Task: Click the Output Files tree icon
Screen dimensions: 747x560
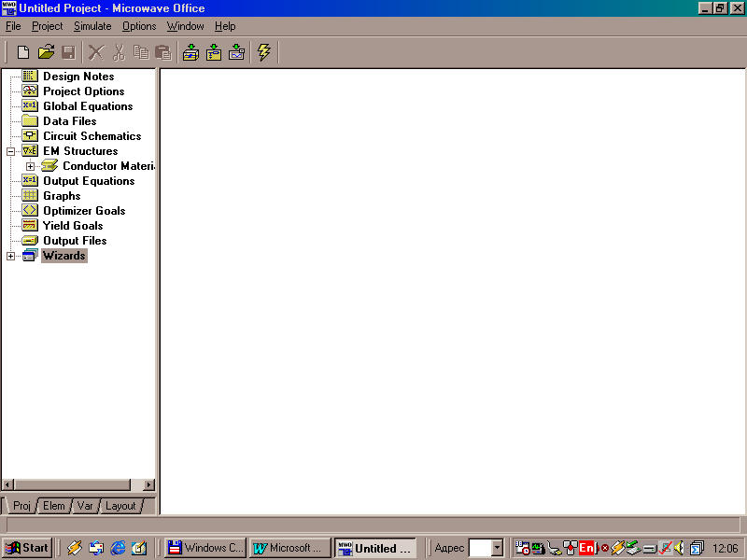Action: click(x=30, y=241)
